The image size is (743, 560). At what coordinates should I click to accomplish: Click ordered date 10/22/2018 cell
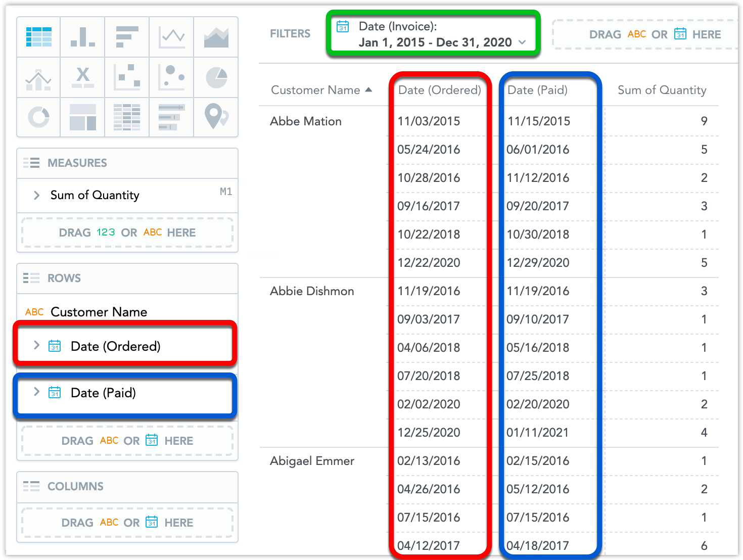point(429,235)
